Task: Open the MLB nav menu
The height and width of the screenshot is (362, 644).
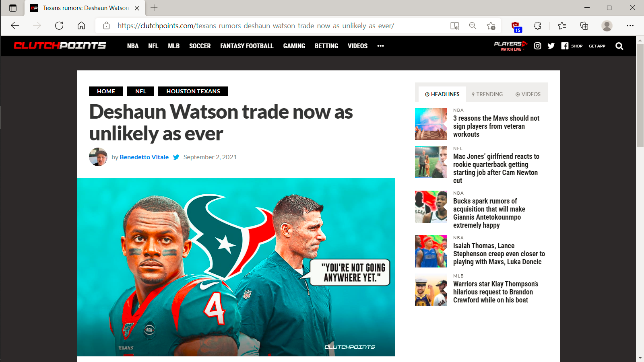Action: click(x=174, y=46)
